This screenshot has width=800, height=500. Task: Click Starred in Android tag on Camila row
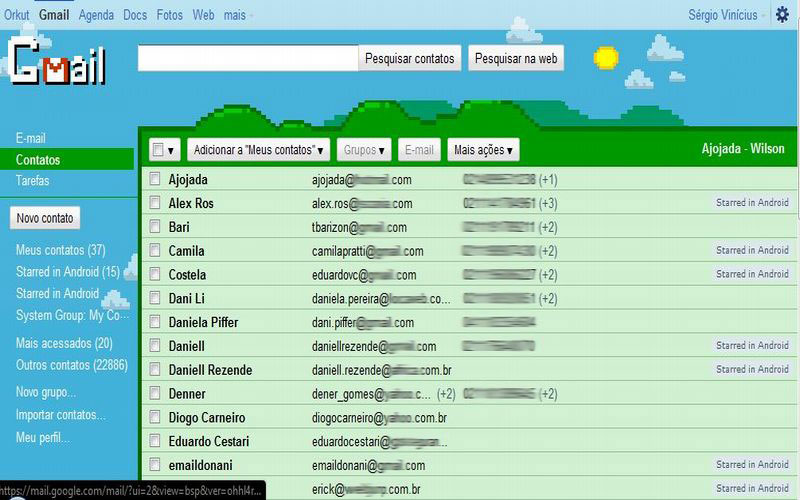click(x=752, y=250)
